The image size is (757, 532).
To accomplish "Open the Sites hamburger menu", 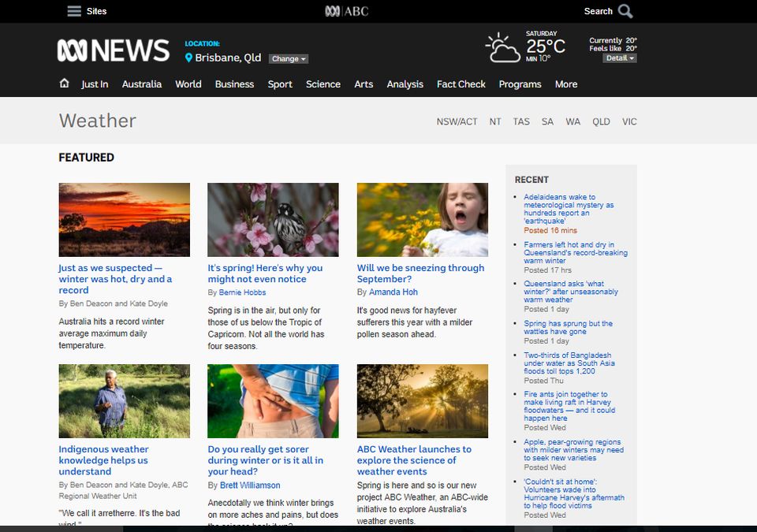I will [73, 11].
